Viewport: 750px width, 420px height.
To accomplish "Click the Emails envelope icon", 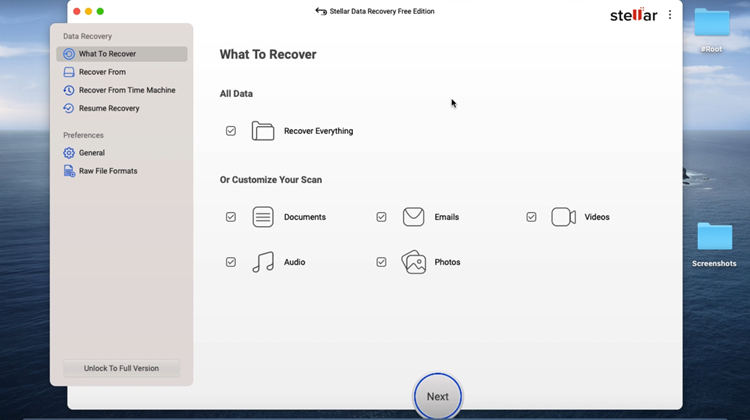I will (413, 217).
